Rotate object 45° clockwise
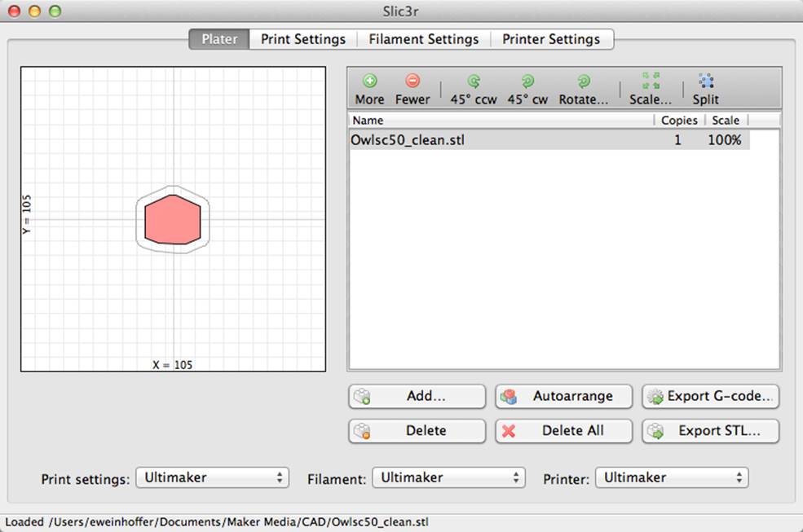This screenshot has height=532, width=803. coord(527,89)
